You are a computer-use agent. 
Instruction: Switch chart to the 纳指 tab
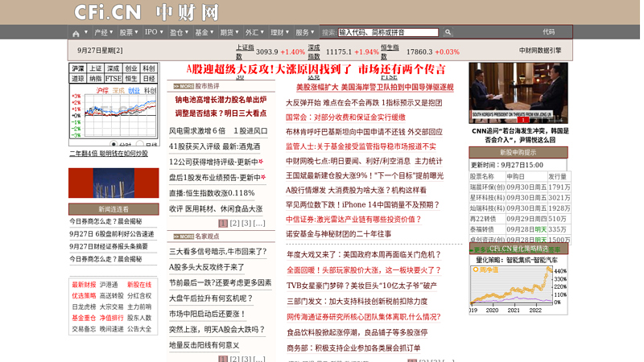click(96, 78)
